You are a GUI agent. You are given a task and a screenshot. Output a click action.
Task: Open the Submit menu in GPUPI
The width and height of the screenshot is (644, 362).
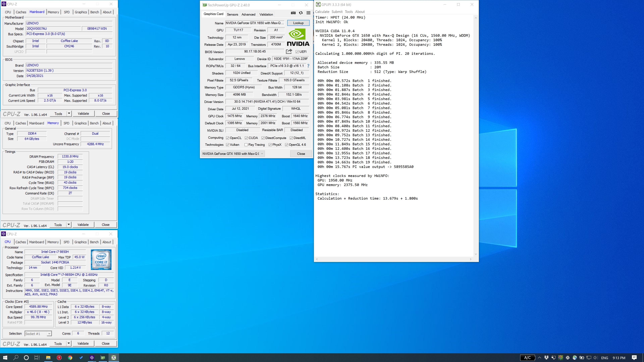tap(337, 12)
